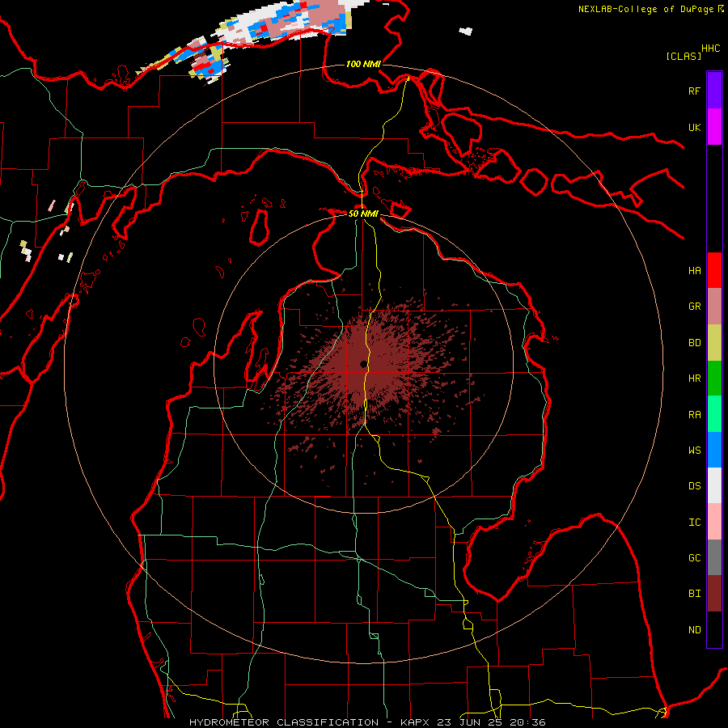Click the RF legend label

tap(694, 91)
